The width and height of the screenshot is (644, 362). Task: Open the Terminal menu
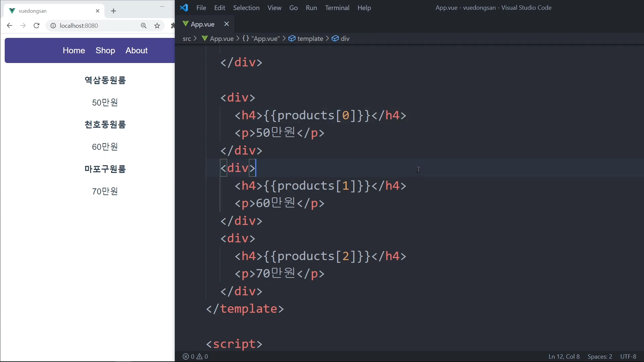click(337, 8)
